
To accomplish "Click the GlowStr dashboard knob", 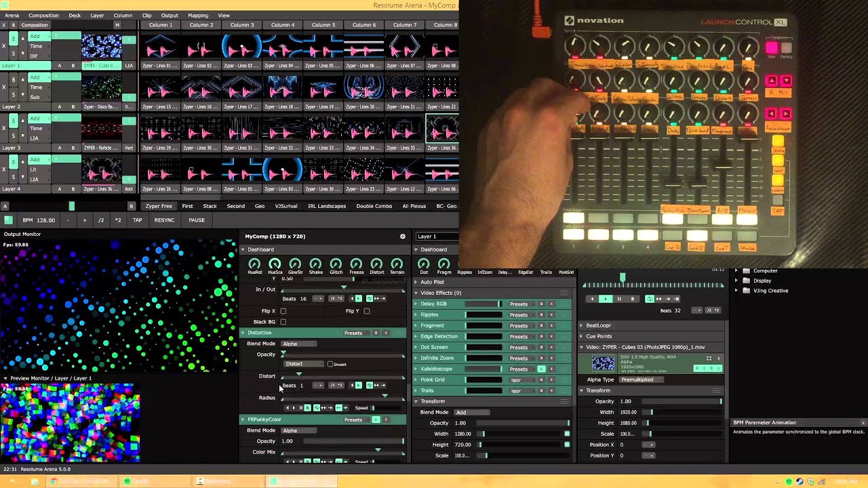I will coord(295,264).
